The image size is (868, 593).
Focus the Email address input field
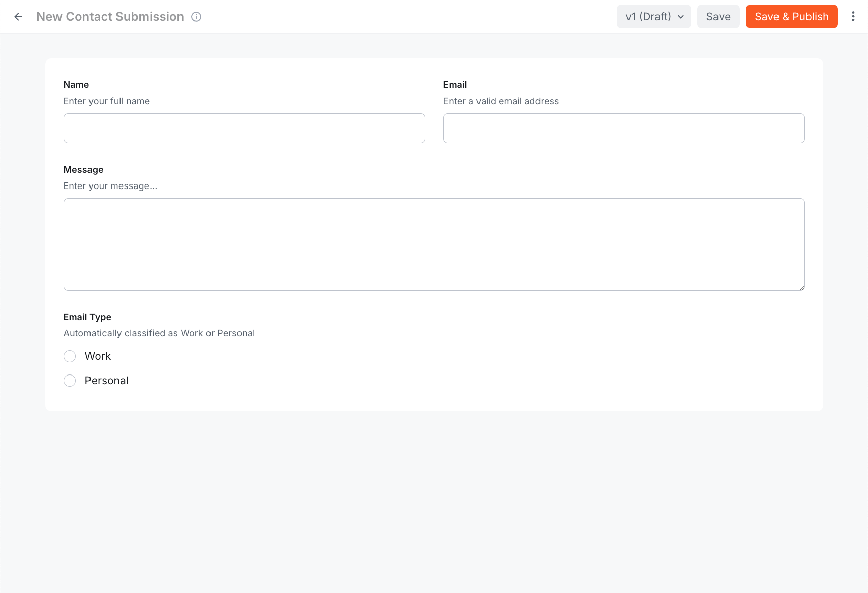(x=623, y=128)
